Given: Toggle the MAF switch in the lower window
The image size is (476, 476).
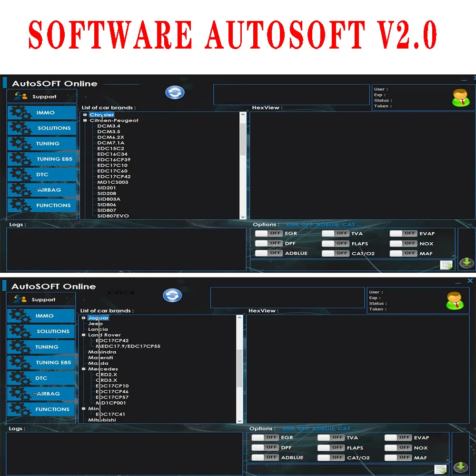Looking at the screenshot, I should point(398,457).
